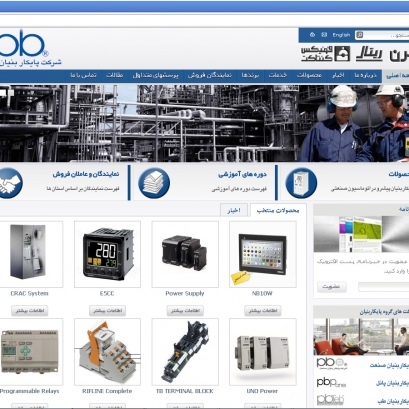The height and width of the screenshot is (409, 409).
Task: Click اطلاعات بیشتر button under CRAC System
Action: click(x=30, y=311)
